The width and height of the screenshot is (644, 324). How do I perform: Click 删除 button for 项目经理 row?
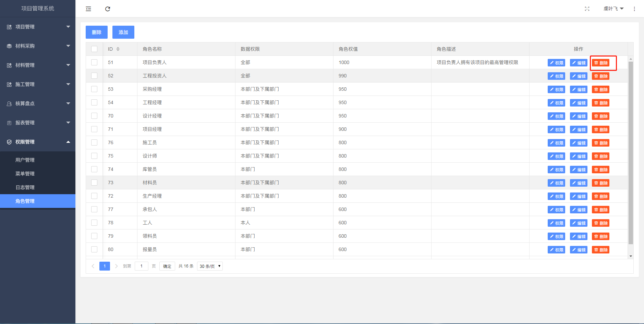coord(600,129)
